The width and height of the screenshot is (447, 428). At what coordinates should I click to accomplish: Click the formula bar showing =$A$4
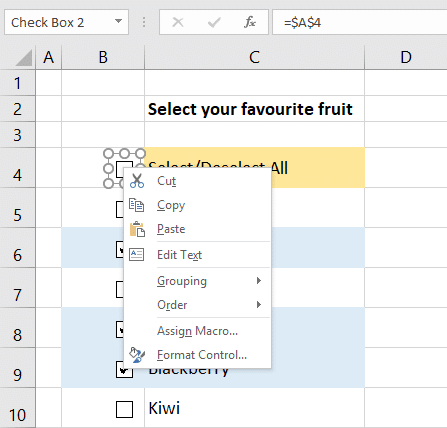point(359,22)
